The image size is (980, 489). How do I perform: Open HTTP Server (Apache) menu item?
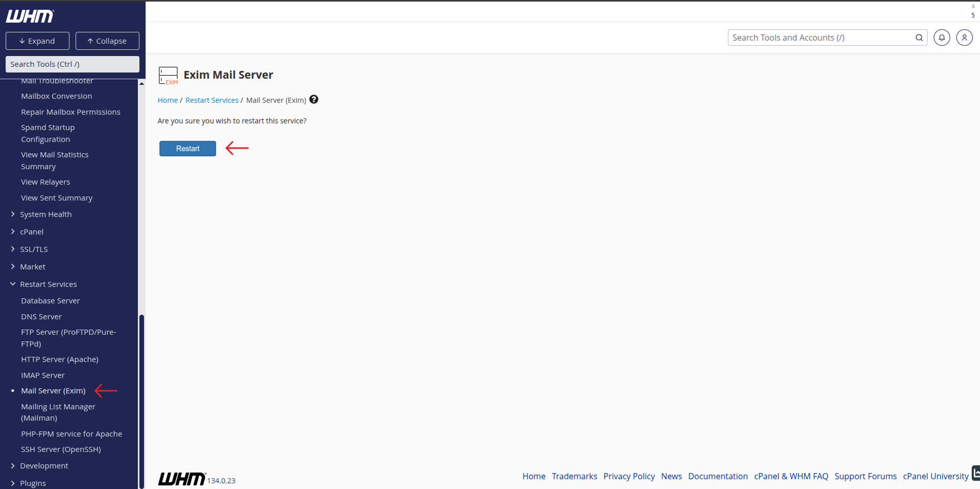60,359
